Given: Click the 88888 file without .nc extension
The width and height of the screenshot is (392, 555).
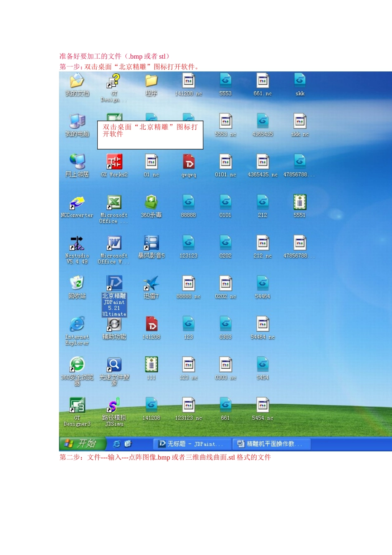Looking at the screenshot, I should tap(189, 206).
